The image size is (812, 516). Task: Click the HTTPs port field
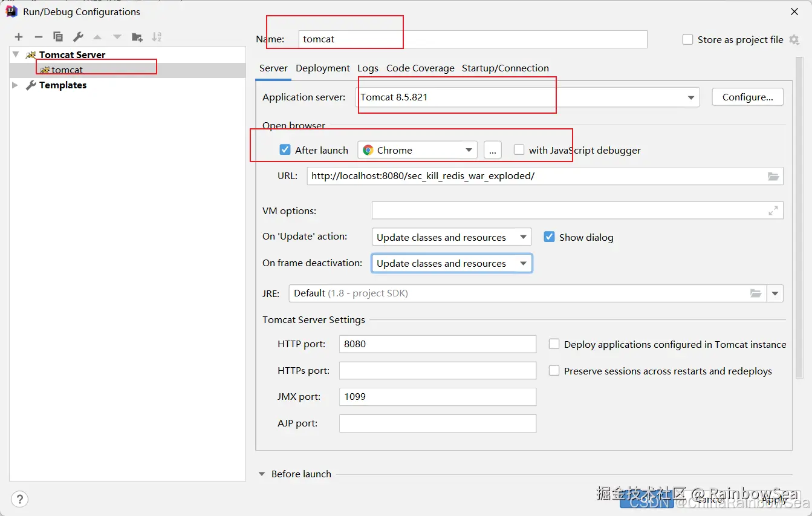pyautogui.click(x=438, y=370)
